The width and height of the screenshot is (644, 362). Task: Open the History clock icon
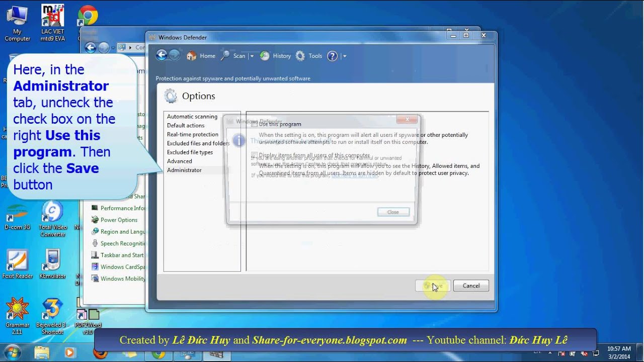[265, 56]
